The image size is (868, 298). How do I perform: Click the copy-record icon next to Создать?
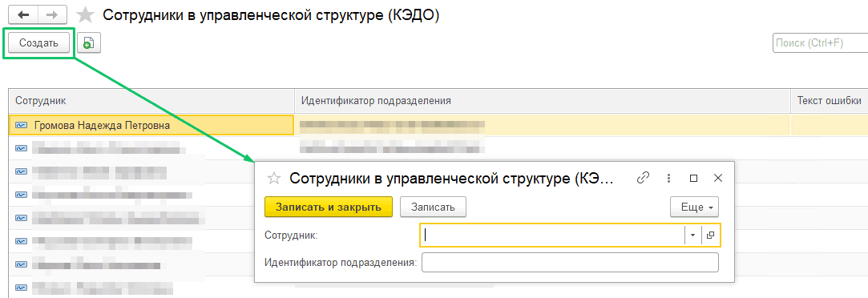tap(89, 42)
